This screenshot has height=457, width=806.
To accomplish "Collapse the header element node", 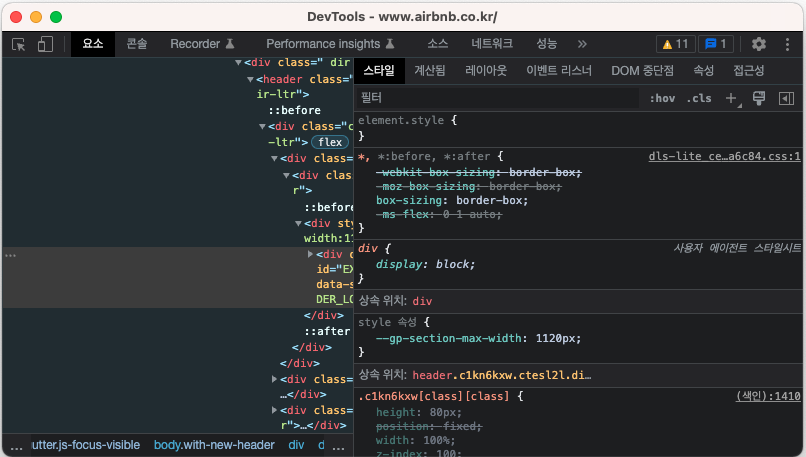I will tap(250, 80).
